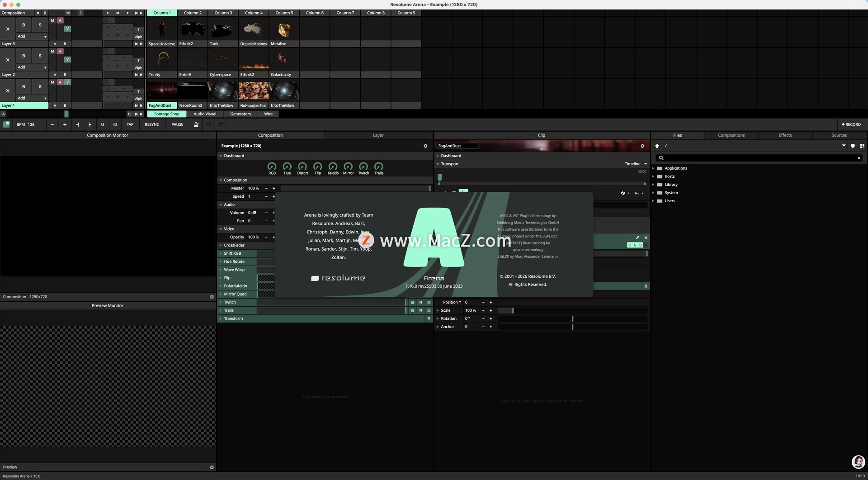Image resolution: width=868 pixels, height=480 pixels.
Task: Click the Hue dashboard knob
Action: click(287, 166)
